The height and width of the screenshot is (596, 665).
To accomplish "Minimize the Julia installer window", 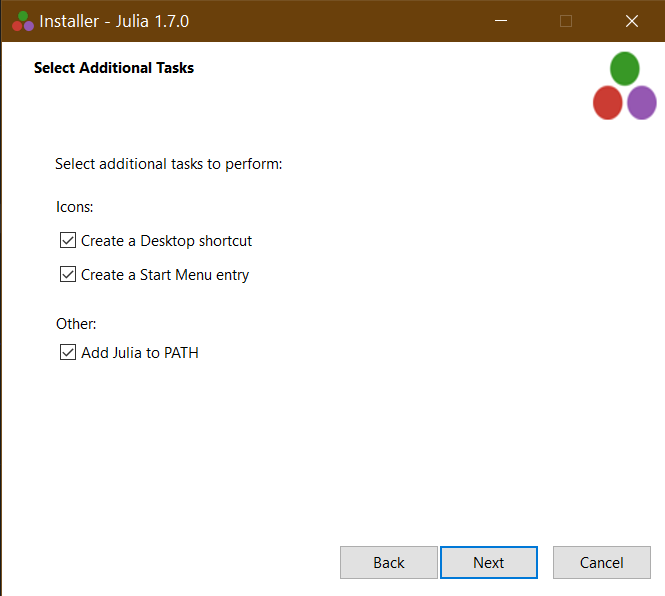I will tap(500, 21).
